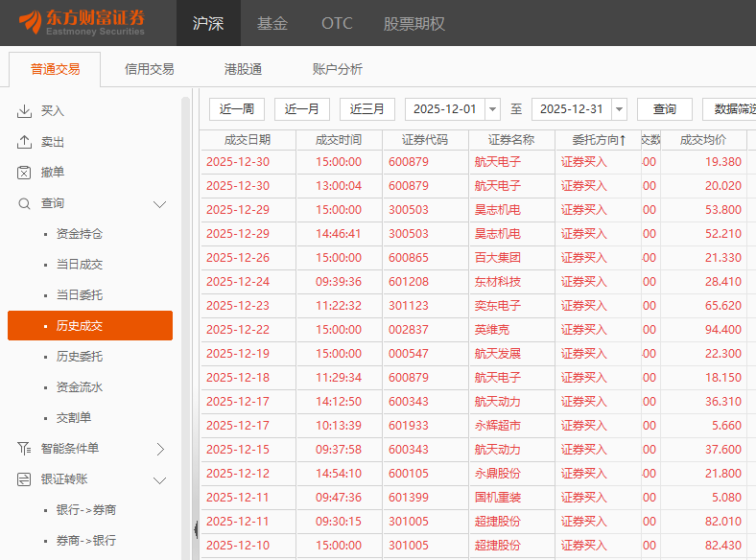Open 当日委托 in the sidebar

(80, 295)
